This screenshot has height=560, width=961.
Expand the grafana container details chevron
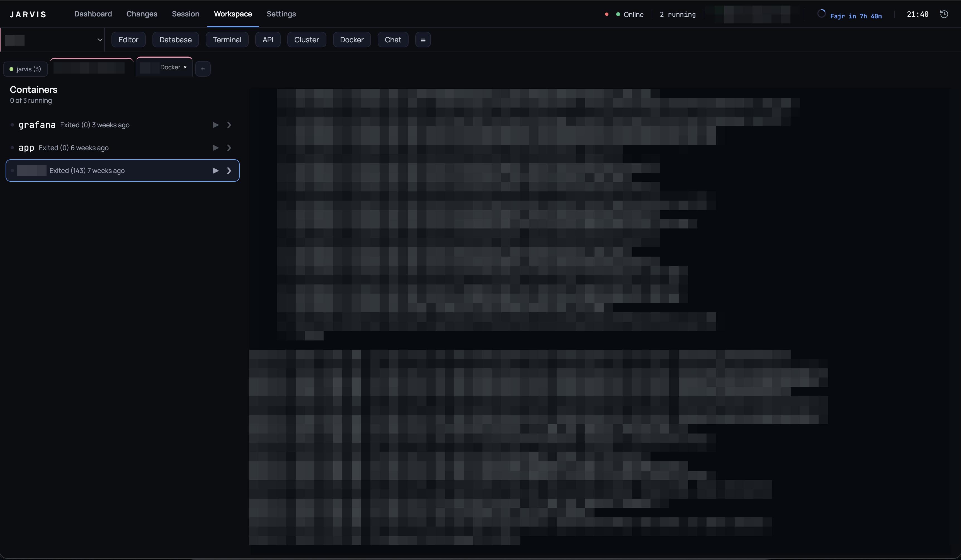[229, 125]
